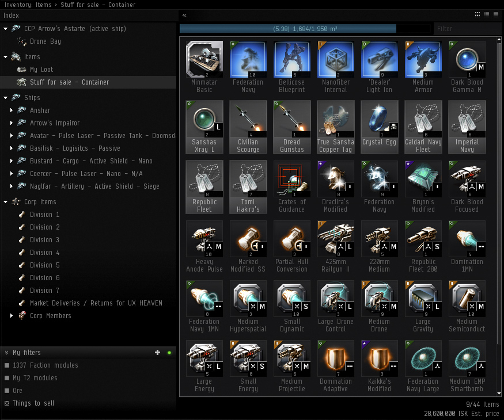Click the Items breadcrumb in the title

click(x=44, y=5)
